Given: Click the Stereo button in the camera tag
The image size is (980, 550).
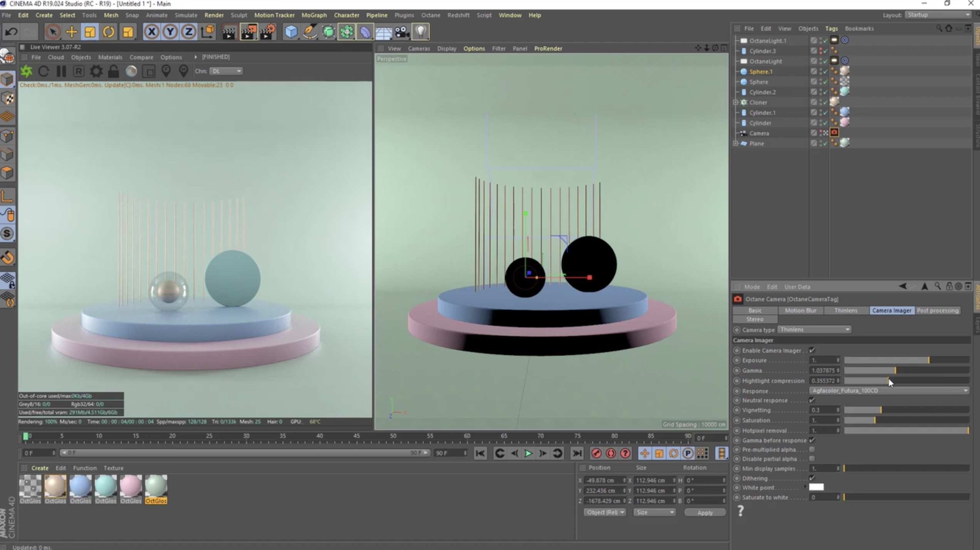Looking at the screenshot, I should pos(755,319).
